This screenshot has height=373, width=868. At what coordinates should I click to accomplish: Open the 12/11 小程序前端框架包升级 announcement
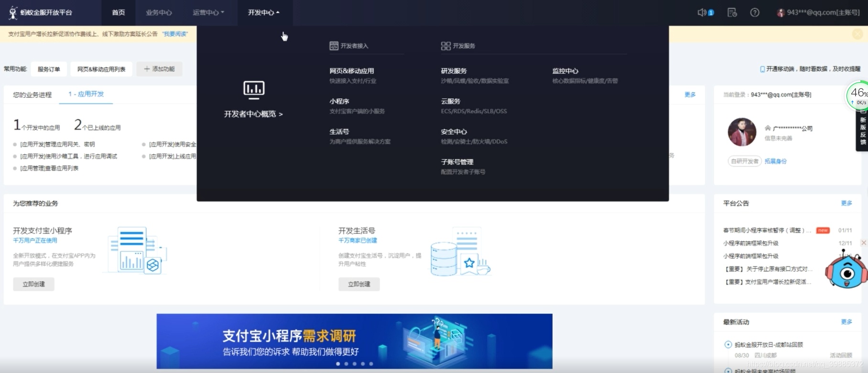tap(751, 243)
